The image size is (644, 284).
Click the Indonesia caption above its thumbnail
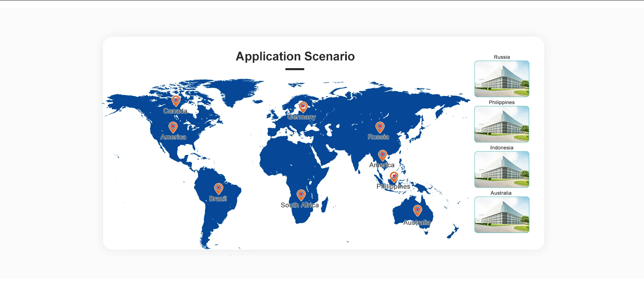coord(501,148)
